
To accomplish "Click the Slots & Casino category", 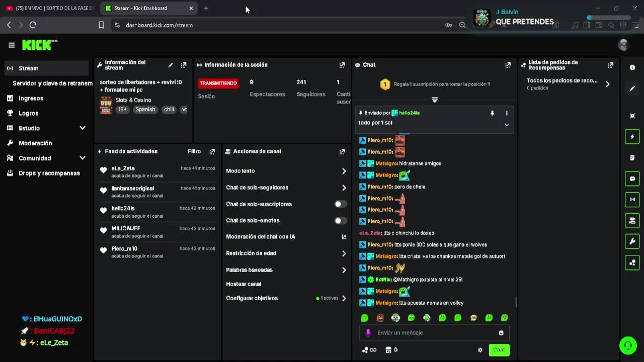I will [x=133, y=100].
